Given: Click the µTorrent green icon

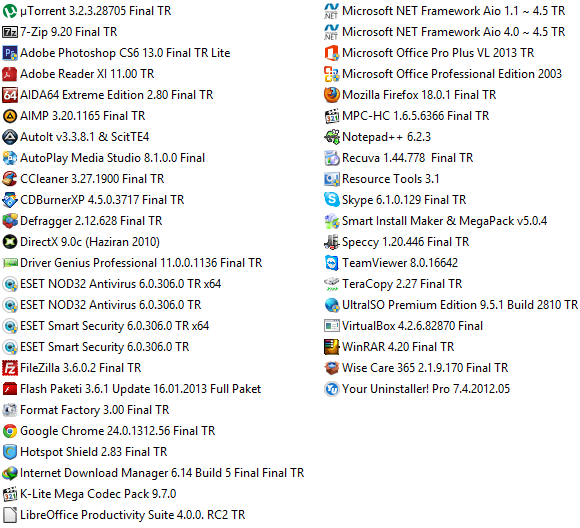Looking at the screenshot, I should pos(10,11).
